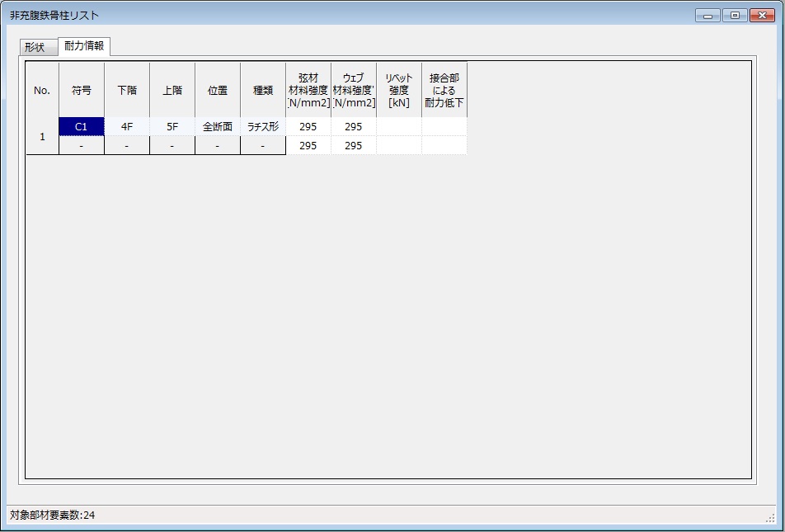Select the 全断面 position cell

click(218, 127)
